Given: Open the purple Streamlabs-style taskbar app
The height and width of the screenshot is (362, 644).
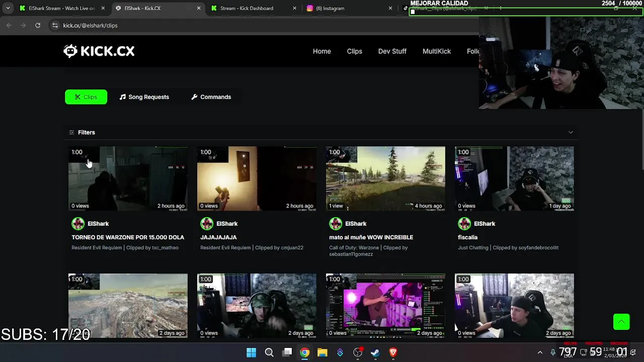Looking at the screenshot, I should click(340, 352).
